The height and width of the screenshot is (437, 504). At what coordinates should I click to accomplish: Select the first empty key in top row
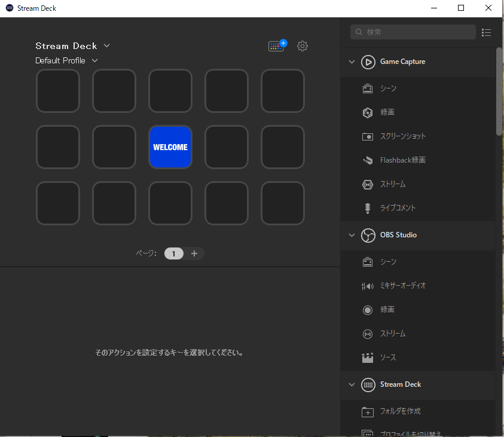58,91
